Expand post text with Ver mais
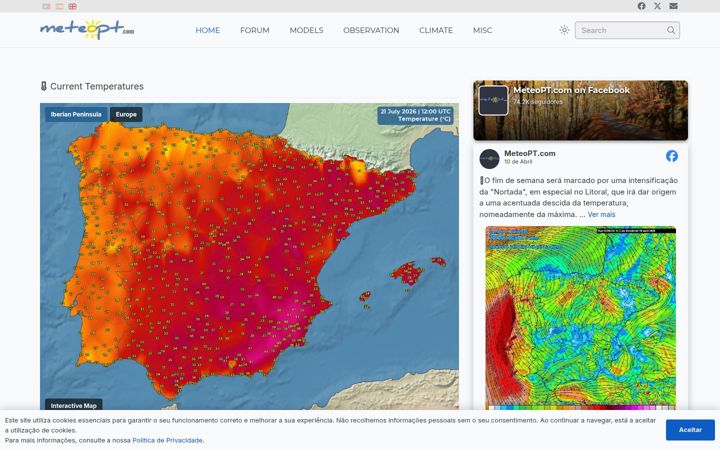The width and height of the screenshot is (720, 450). pos(601,214)
